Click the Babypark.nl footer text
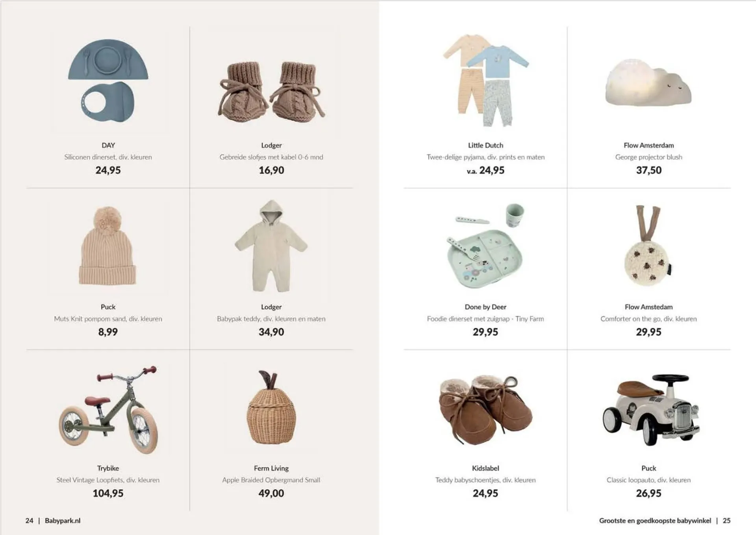Screen dimensions: 756x535 [63, 520]
